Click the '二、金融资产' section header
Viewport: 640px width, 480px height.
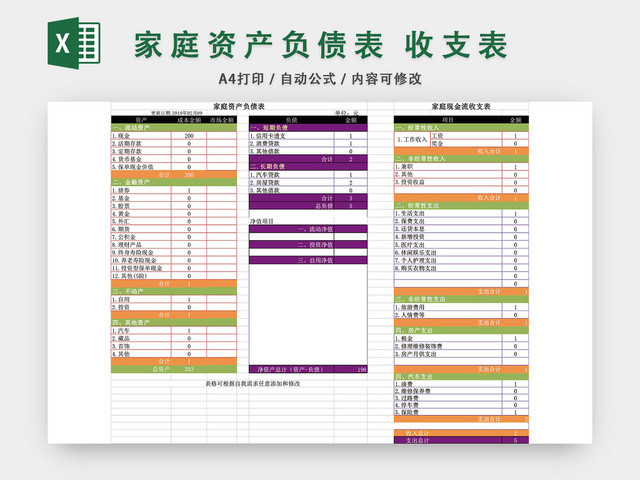tap(174, 182)
